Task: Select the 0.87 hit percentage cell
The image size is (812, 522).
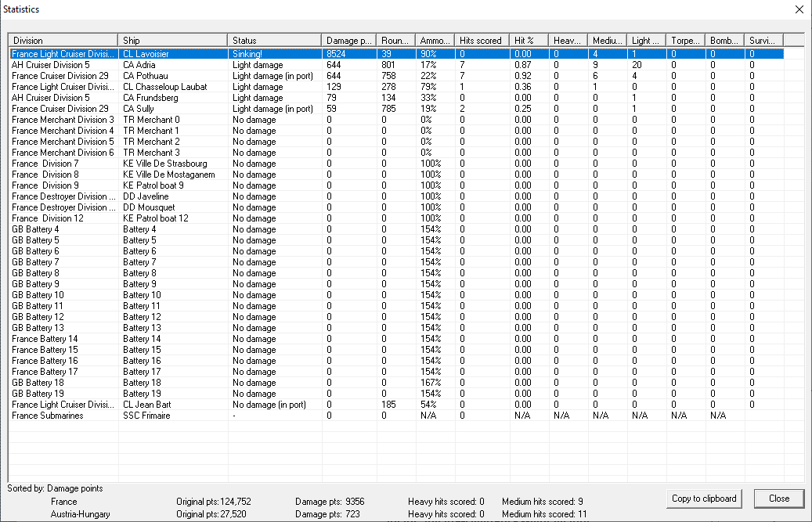Action: tap(523, 65)
